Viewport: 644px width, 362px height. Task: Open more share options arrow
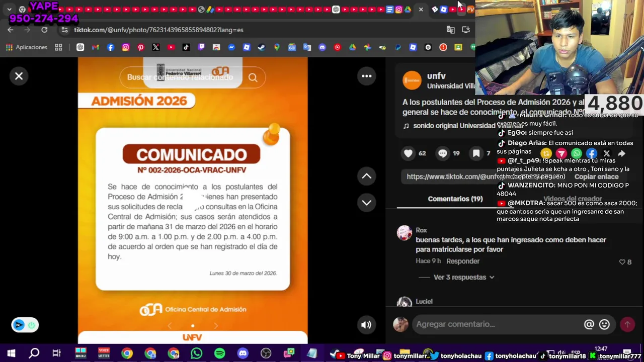tap(622, 154)
